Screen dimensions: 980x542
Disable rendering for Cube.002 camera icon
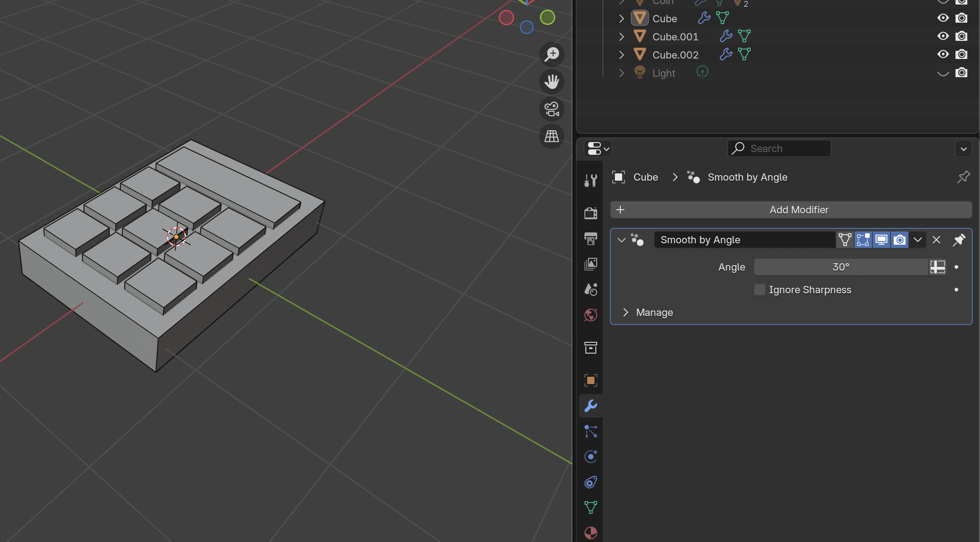tap(961, 54)
